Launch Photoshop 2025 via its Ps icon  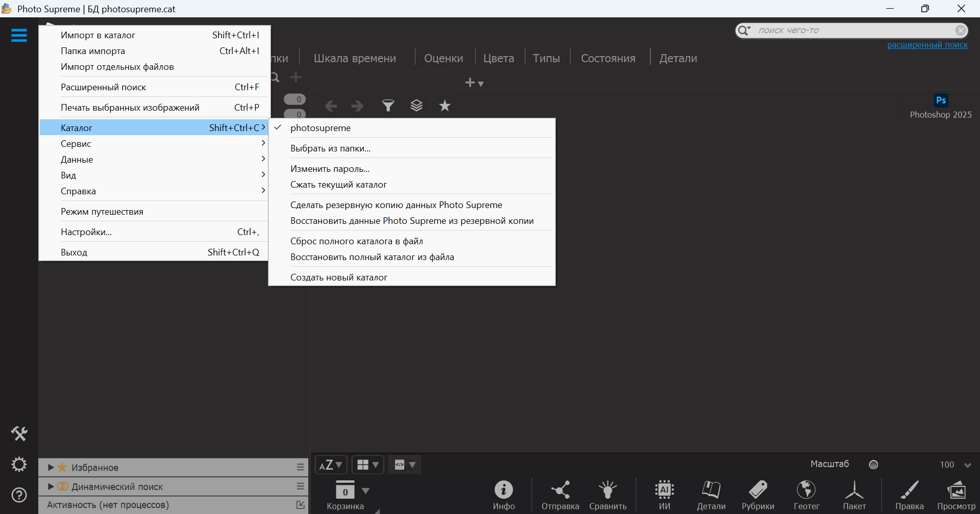coord(941,100)
